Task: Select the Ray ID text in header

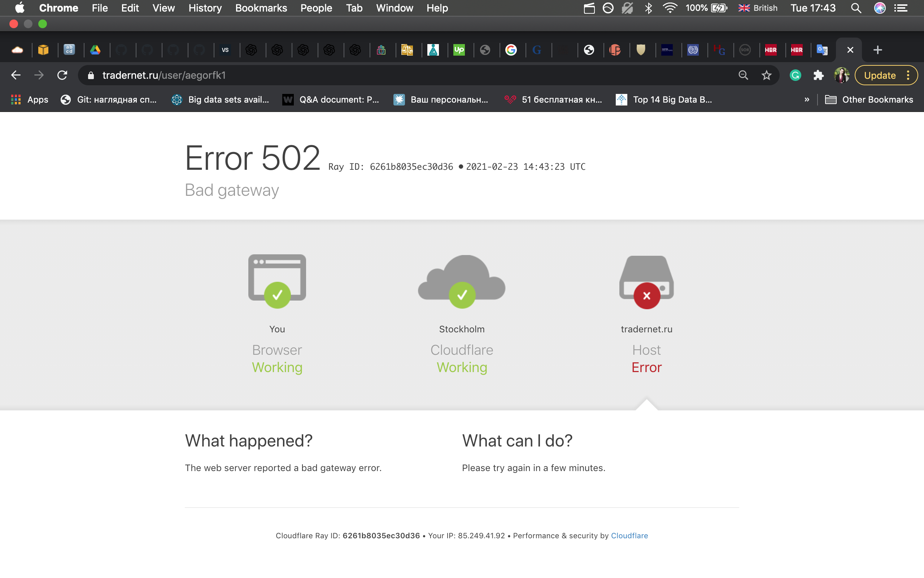Action: 391,167
